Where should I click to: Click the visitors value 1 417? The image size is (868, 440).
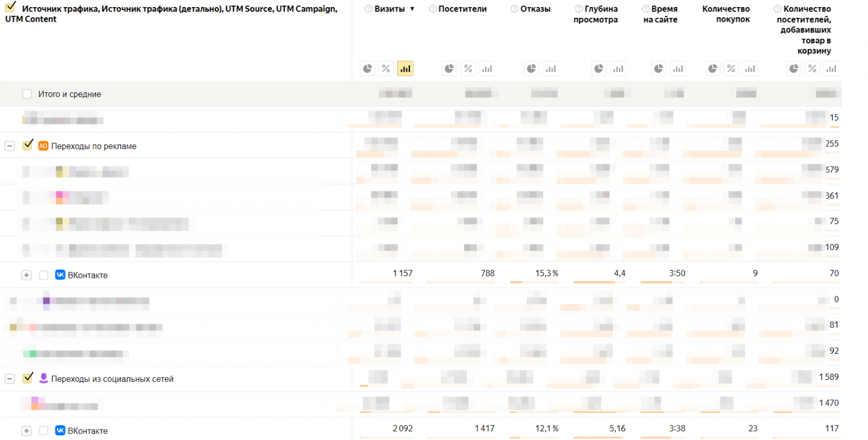tap(484, 428)
